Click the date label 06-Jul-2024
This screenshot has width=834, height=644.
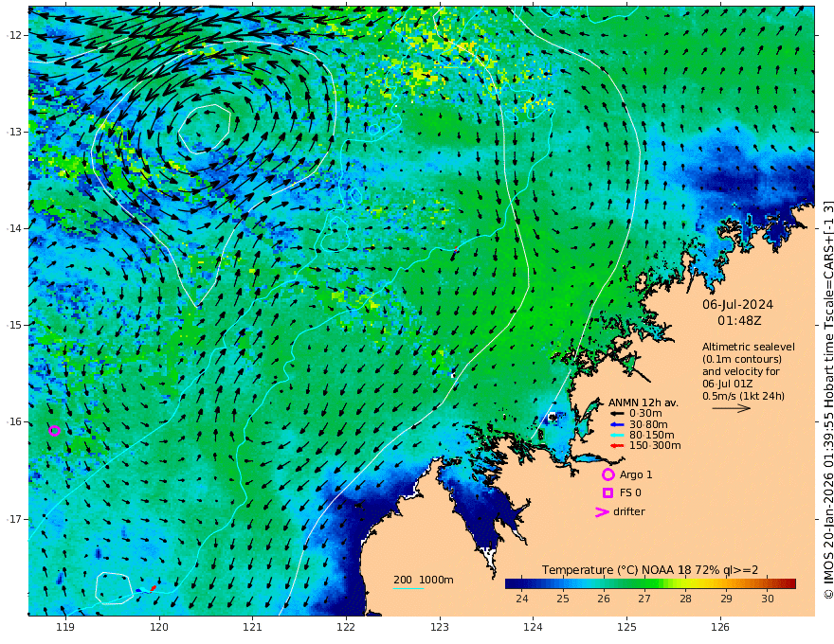(737, 304)
